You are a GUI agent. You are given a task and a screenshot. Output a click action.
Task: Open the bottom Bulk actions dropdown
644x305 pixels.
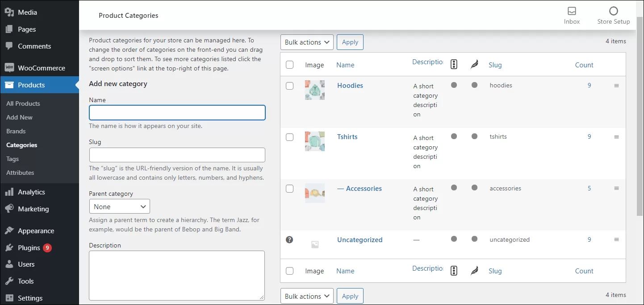coord(306,296)
